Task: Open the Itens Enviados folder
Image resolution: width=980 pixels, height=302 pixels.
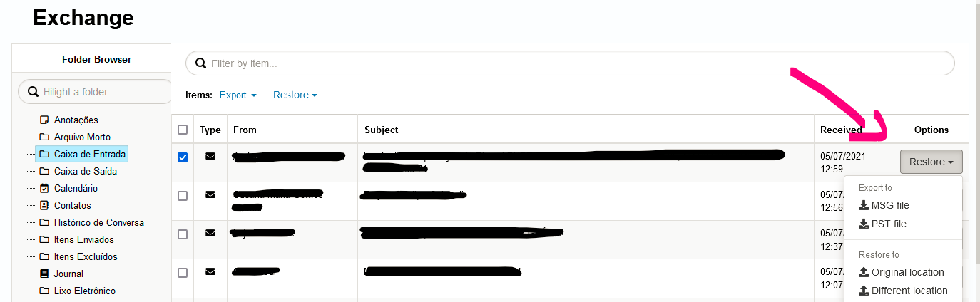Action: pos(83,239)
